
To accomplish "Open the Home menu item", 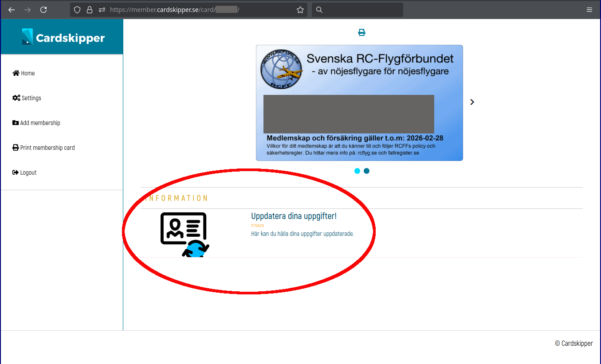I will [24, 73].
